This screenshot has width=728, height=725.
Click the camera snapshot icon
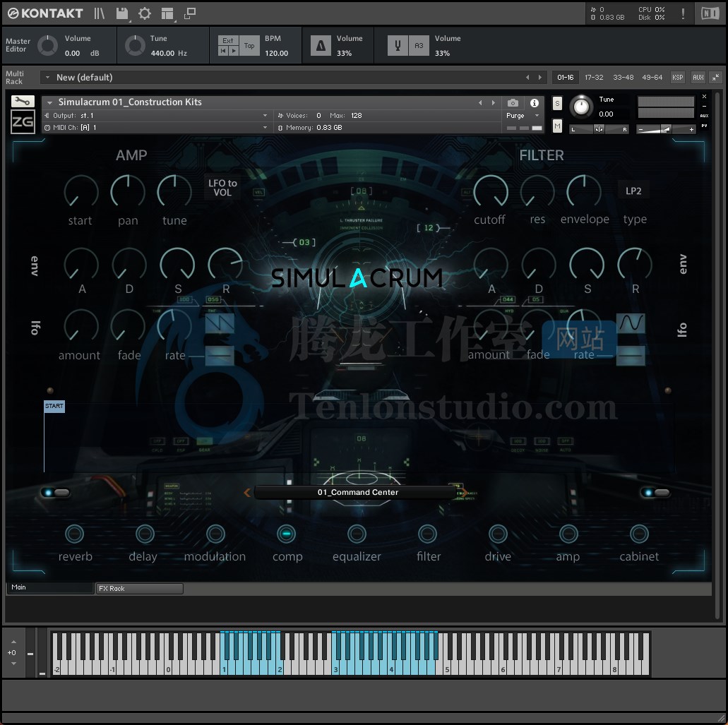click(x=513, y=102)
